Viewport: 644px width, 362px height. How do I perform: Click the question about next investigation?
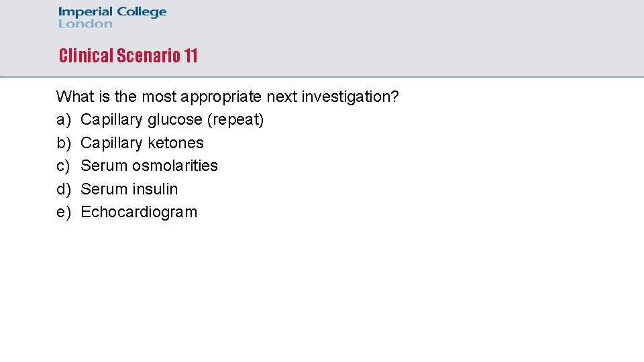pyautogui.click(x=227, y=97)
